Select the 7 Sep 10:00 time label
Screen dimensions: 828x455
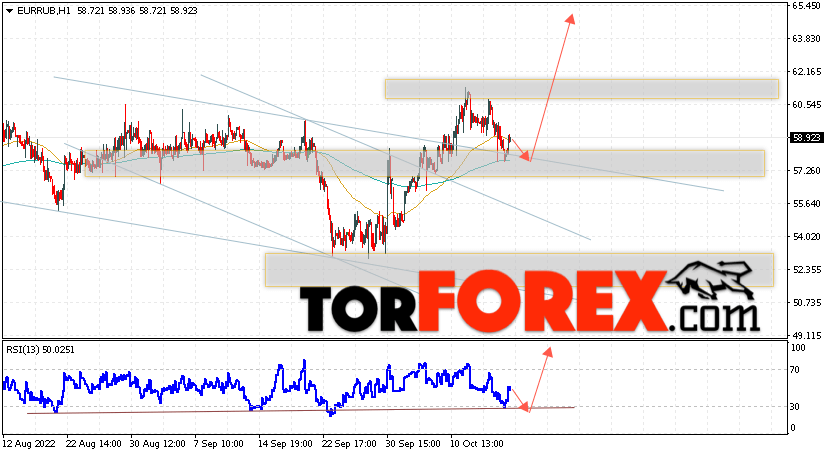[219, 444]
